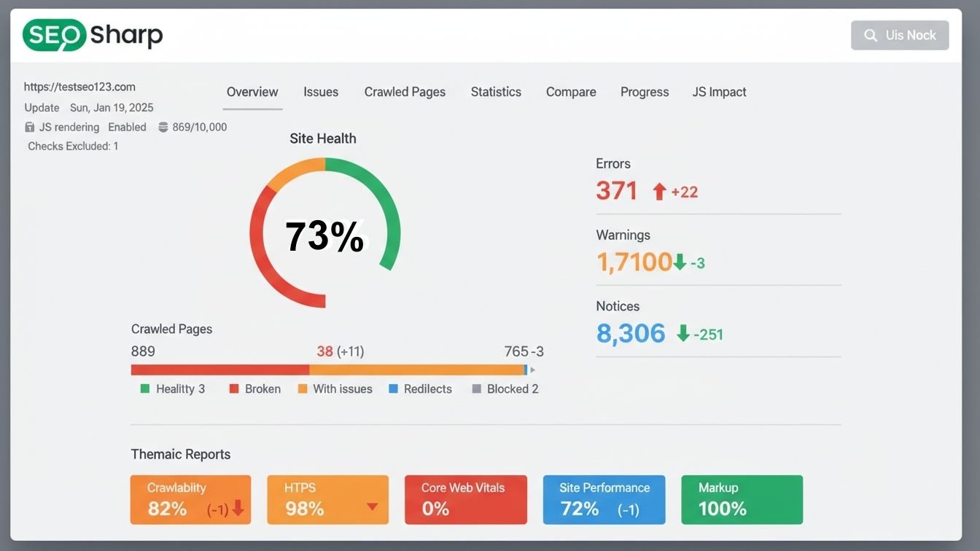This screenshot has height=551, width=980.
Task: Toggle the Broken legend item
Action: coord(255,388)
